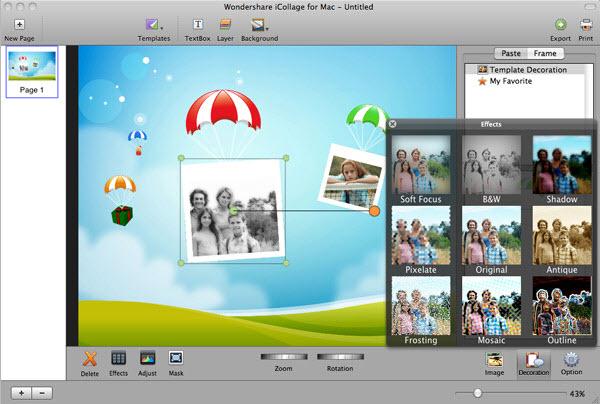Select the green parachute decoration
The width and height of the screenshot is (600, 404).
367,117
